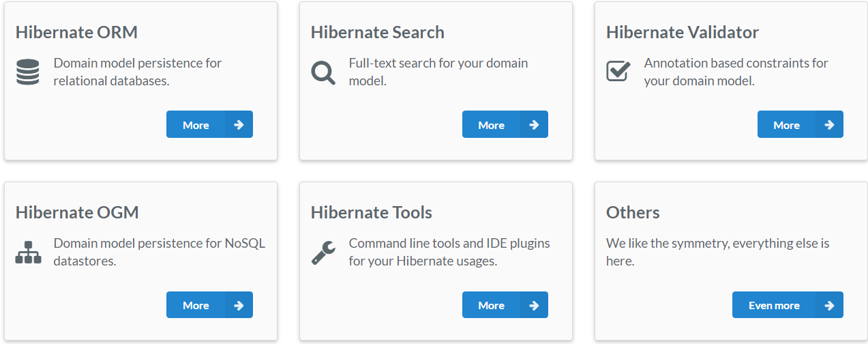Select the Hibernate Validator heading
Image resolution: width=868 pixels, height=344 pixels.
pos(683,32)
